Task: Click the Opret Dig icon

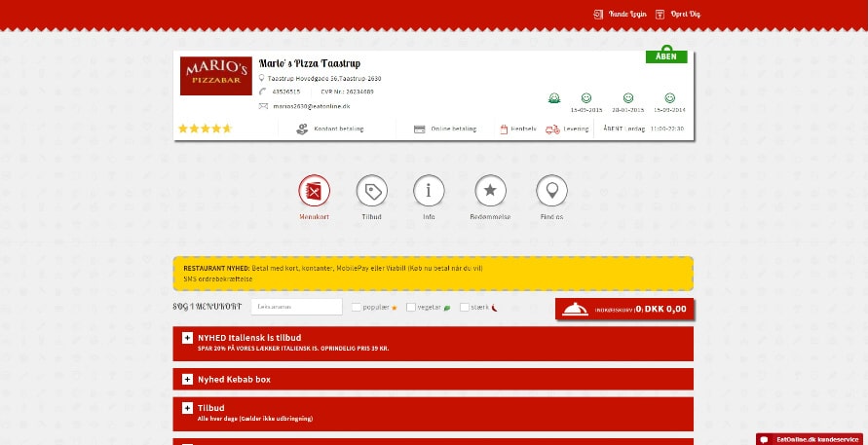Action: (660, 15)
